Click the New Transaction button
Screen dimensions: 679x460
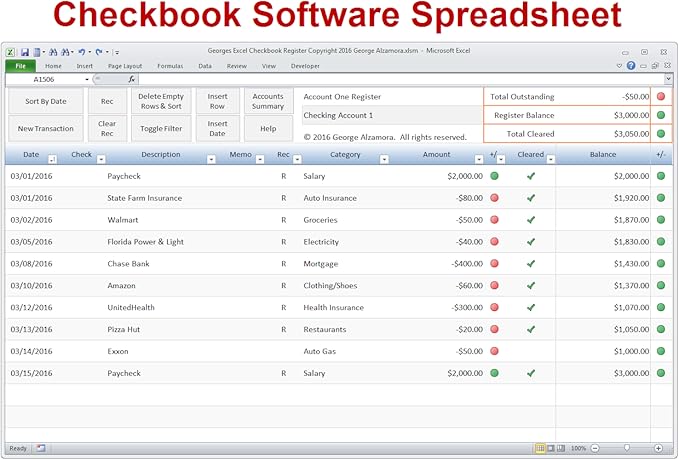click(45, 129)
